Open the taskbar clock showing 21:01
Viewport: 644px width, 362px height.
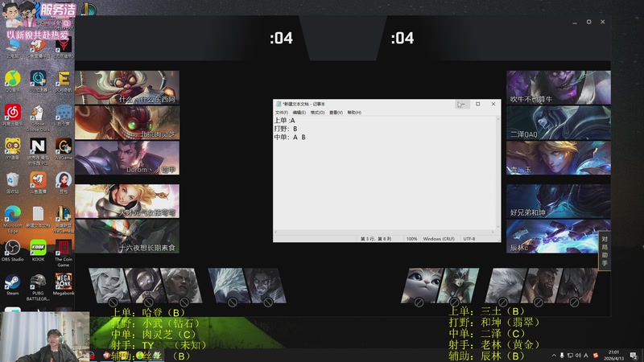pos(613,356)
